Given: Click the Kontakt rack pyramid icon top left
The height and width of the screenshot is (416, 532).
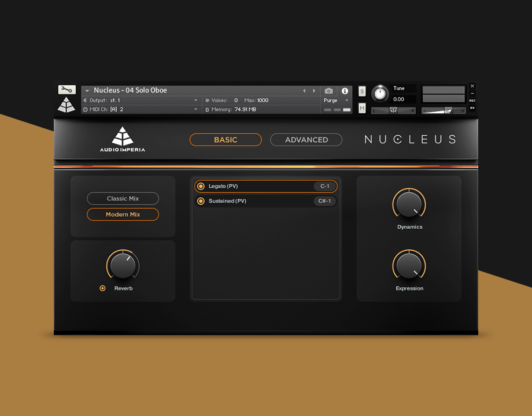Looking at the screenshot, I should coord(67,105).
